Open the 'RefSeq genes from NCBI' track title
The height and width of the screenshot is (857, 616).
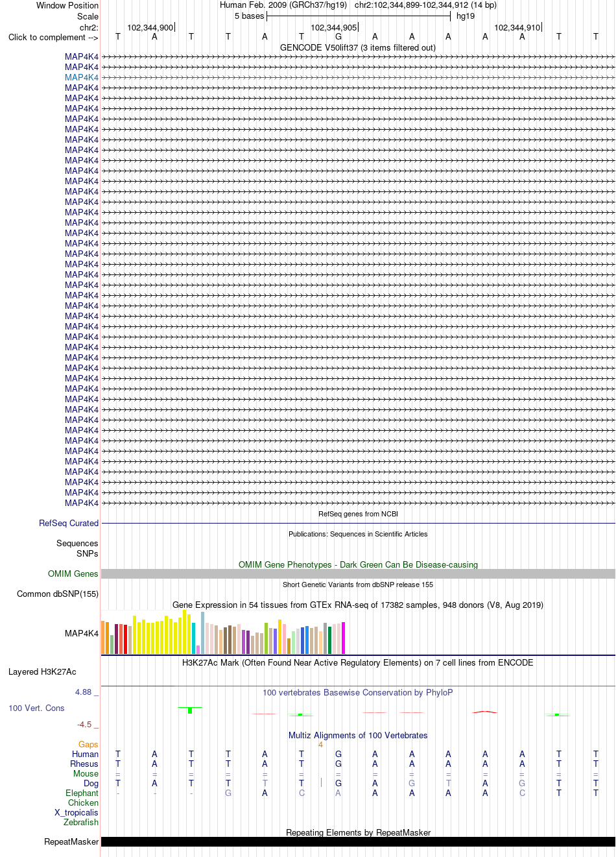[358, 514]
